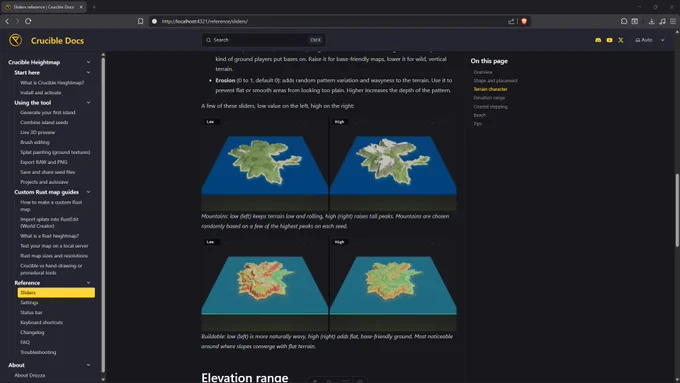This screenshot has height=383, width=680.
Task: Select the highlighted Sliders sidebar item
Action: tap(56, 293)
